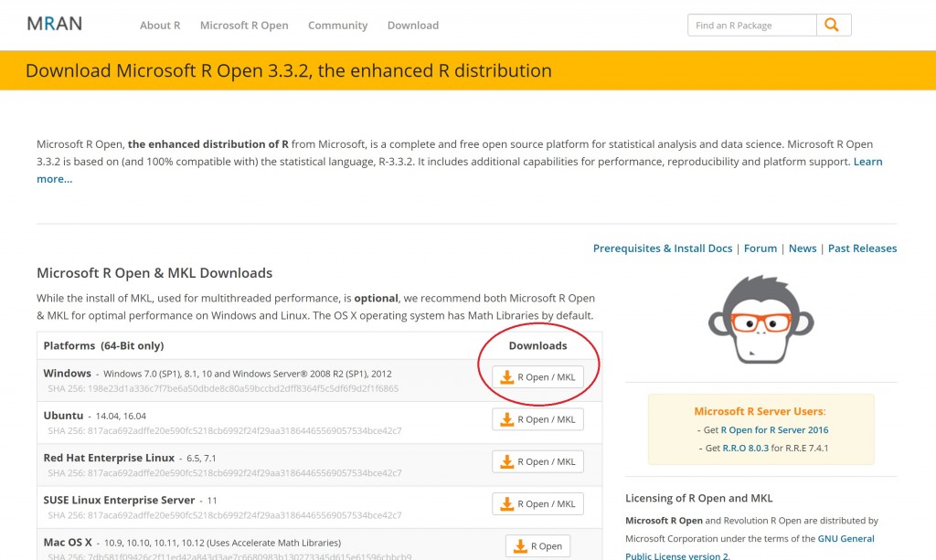Open R Open for R Server 2016 link
The image size is (936, 560).
[774, 429]
